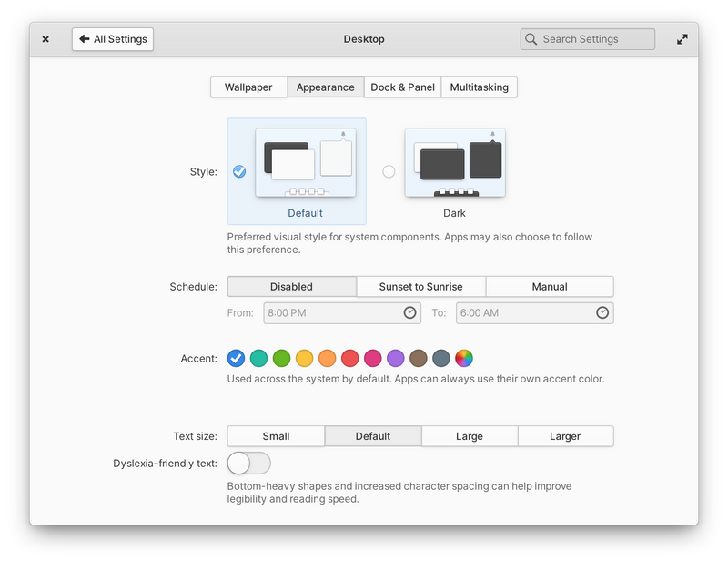The width and height of the screenshot is (728, 561).
Task: Switch to the Appearance tab
Action: tap(326, 87)
